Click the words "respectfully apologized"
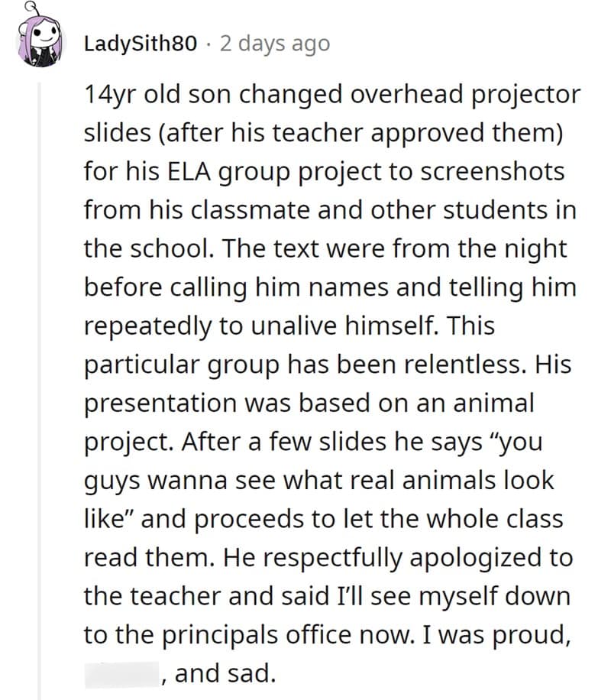This screenshot has height=700, width=611. [x=394, y=556]
